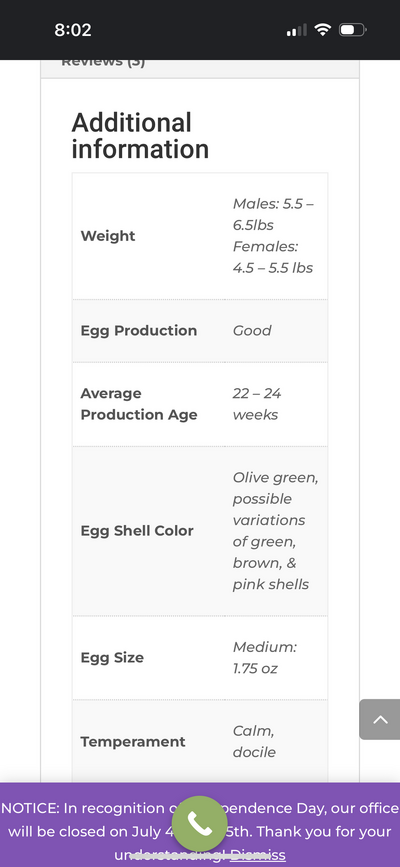
Task: Tap the Males and Females weight value
Action: [273, 236]
